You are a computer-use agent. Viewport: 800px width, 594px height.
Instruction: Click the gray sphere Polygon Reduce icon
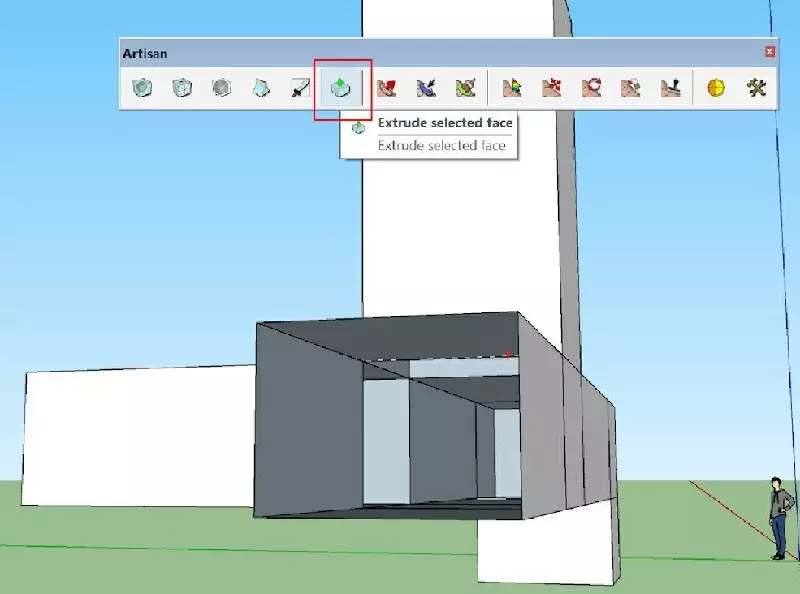[221, 87]
